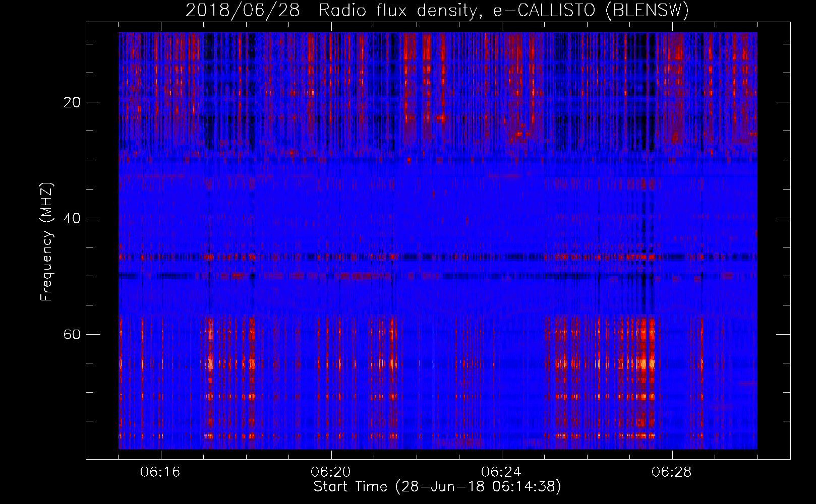Click the 06:28 time tick label

(x=672, y=472)
